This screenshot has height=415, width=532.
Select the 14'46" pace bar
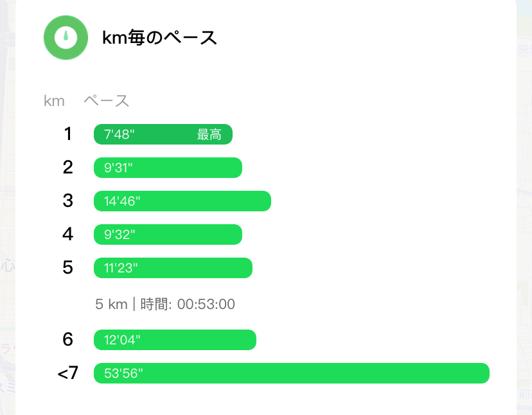tap(182, 201)
